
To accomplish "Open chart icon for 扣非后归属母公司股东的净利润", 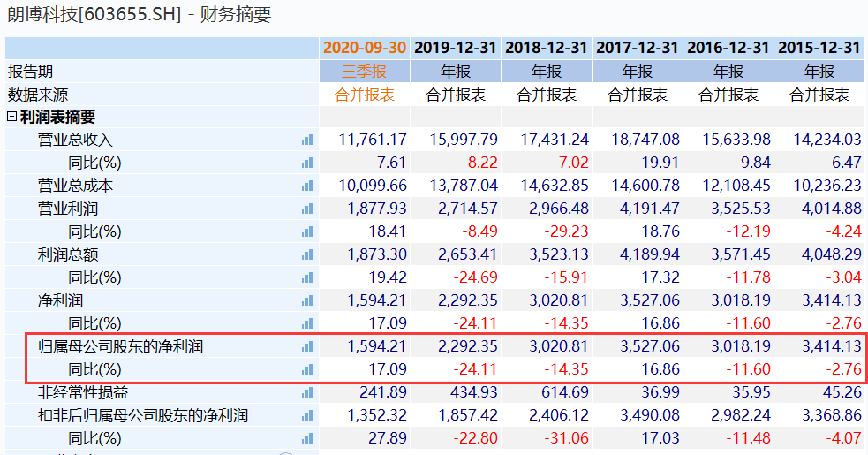I will coord(307,415).
